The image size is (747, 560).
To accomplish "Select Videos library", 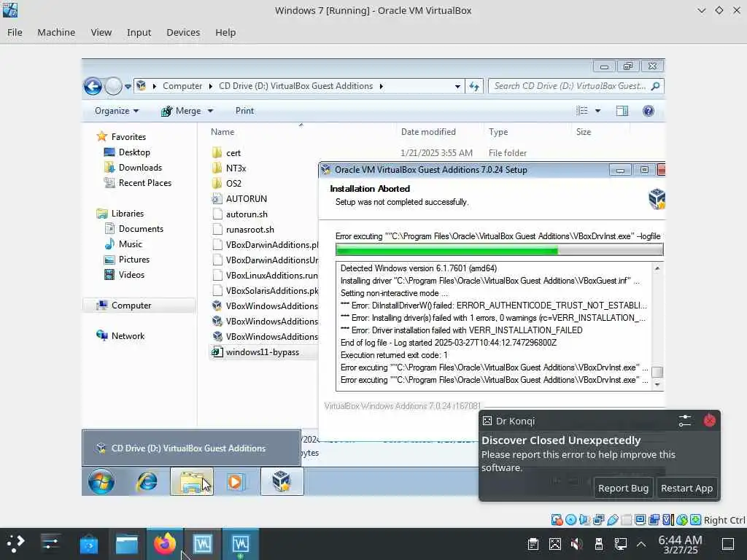I will (131, 275).
